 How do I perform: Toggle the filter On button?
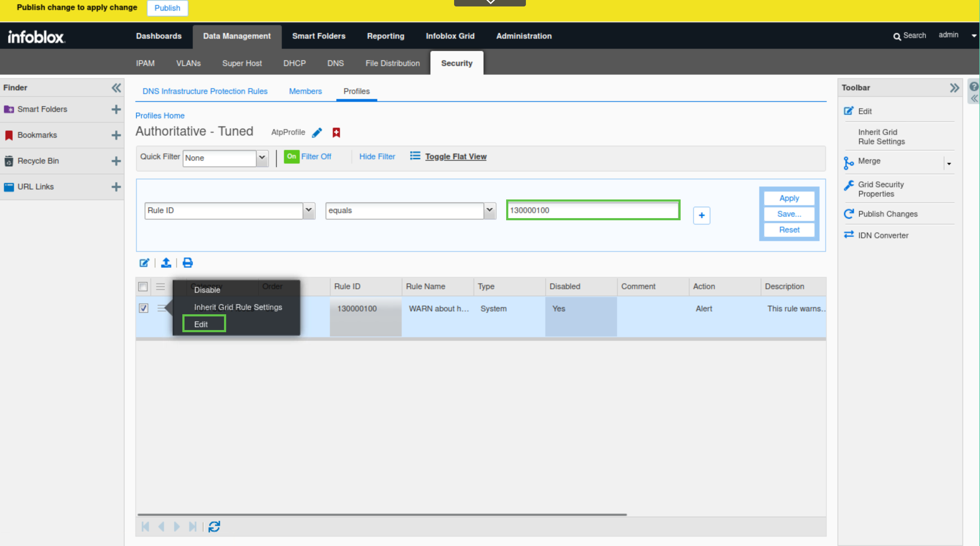[x=291, y=156]
